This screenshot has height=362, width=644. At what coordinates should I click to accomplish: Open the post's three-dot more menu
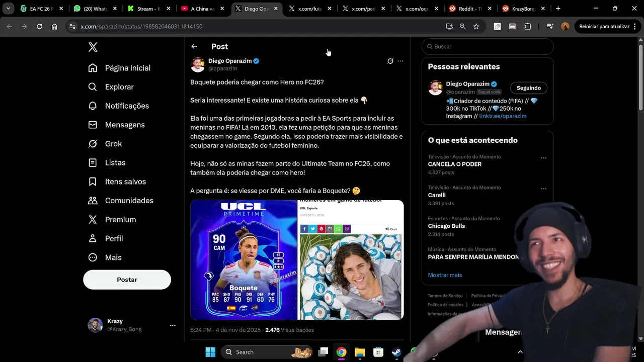click(x=400, y=61)
